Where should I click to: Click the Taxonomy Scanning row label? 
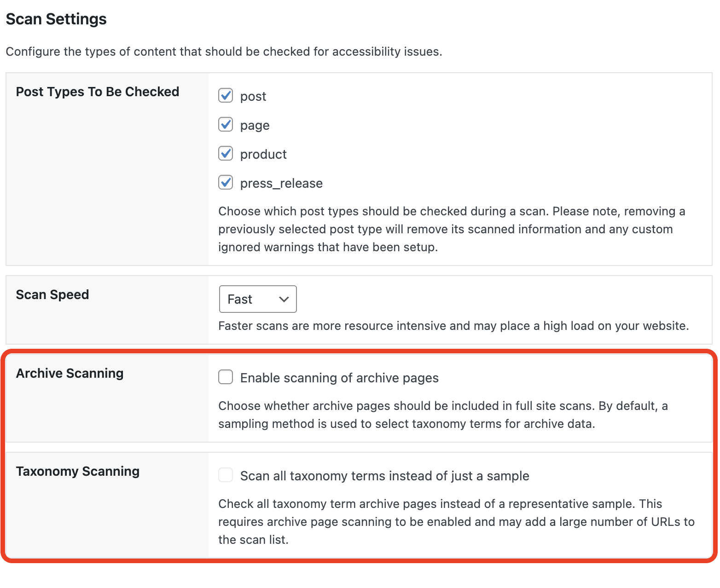tap(77, 471)
